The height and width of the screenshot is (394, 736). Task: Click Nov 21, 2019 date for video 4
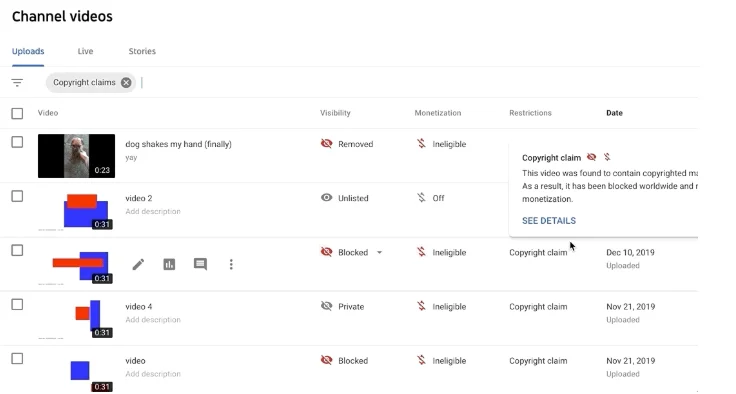[x=630, y=307]
